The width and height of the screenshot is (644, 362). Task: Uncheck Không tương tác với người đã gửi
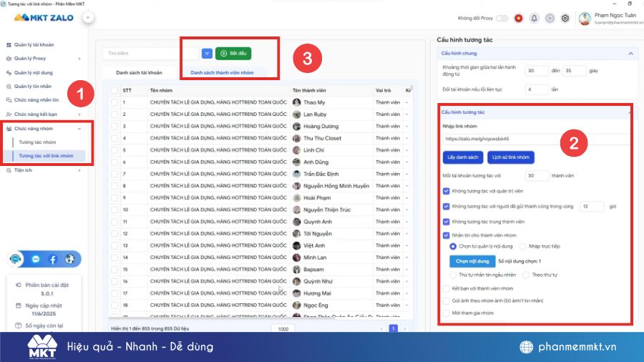[446, 207]
